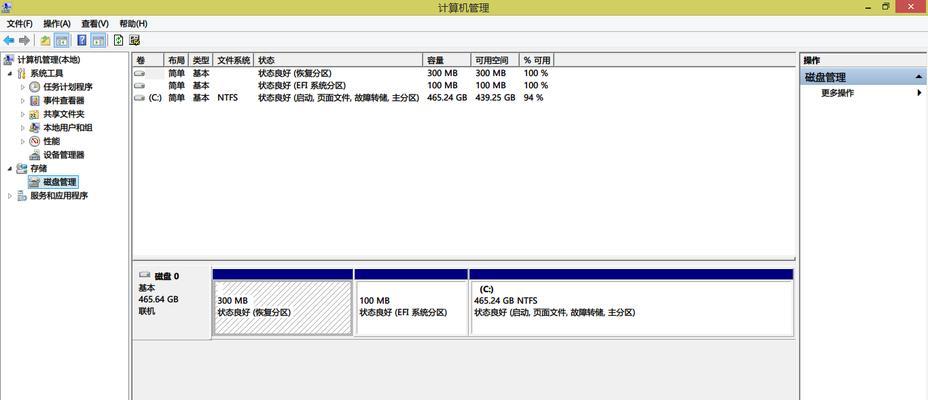This screenshot has width=928, height=400.
Task: Select the 300 MB recovery partition block
Action: [x=283, y=308]
